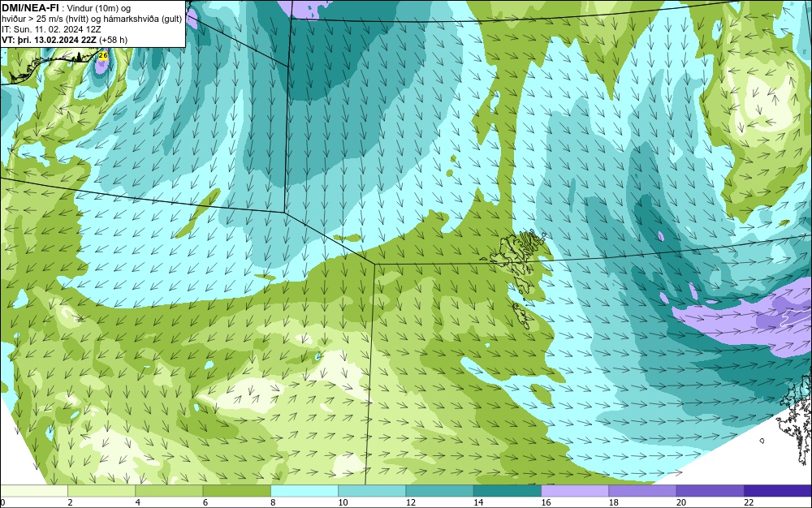Click the legend scale label '22'
The height and width of the screenshot is (508, 812).
click(749, 502)
